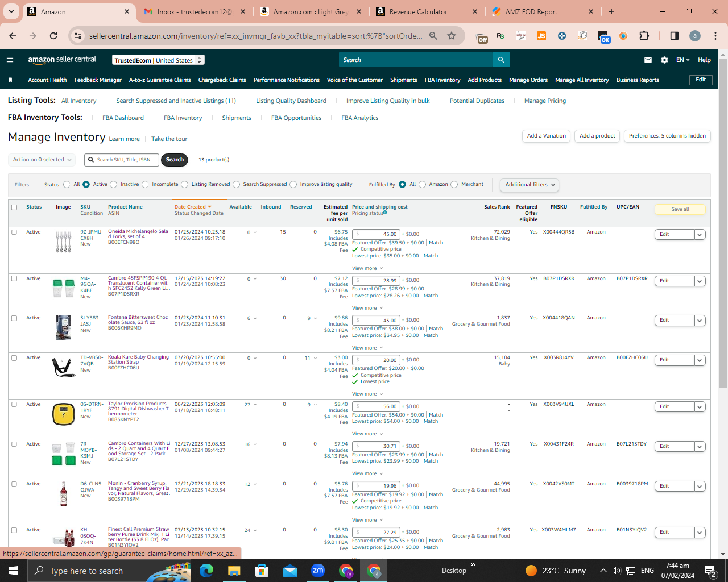
Task: Open Microsoft Edge from the taskbar
Action: [x=206, y=571]
